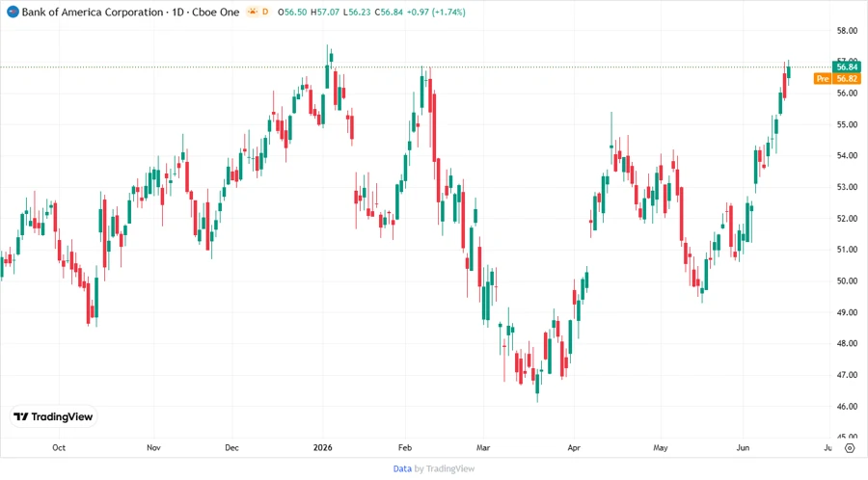Click the close value C56.84

389,12
